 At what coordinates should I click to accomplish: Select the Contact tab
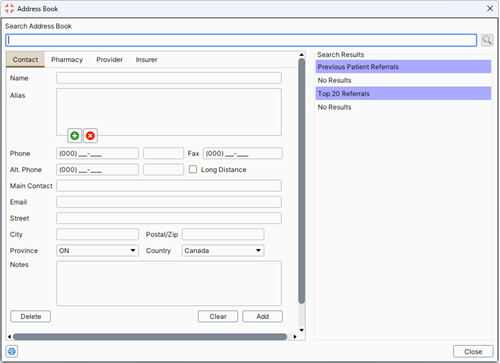click(25, 60)
